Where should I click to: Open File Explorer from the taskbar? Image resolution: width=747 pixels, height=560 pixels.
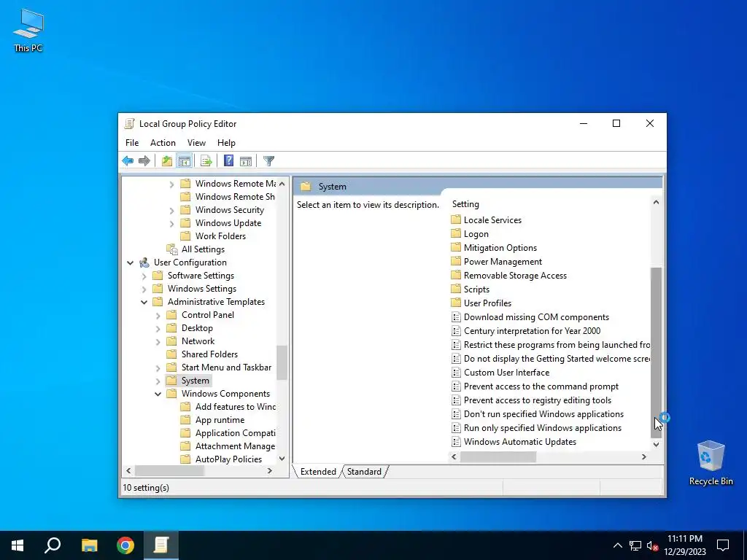coord(89,545)
